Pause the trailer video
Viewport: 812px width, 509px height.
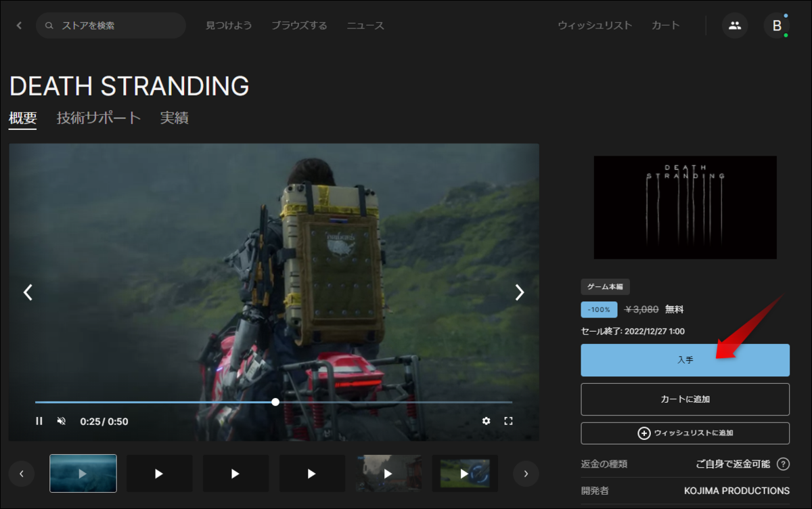39,421
